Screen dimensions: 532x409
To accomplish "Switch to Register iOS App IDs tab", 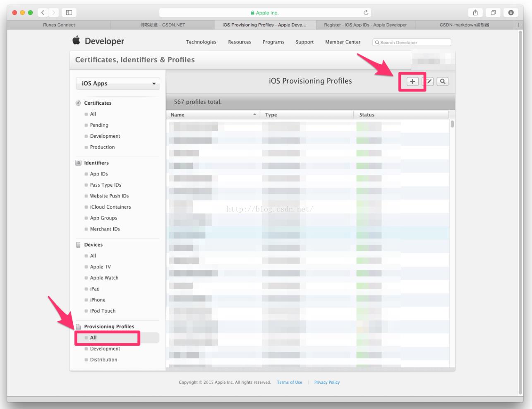I will pos(365,25).
